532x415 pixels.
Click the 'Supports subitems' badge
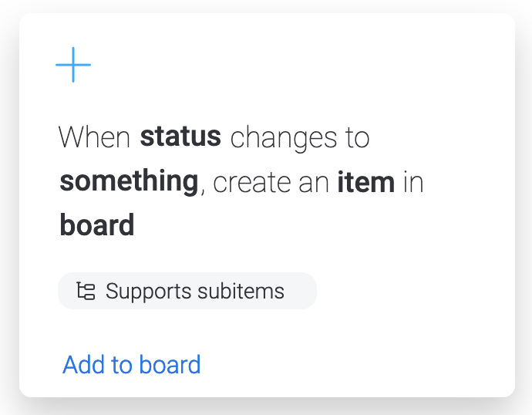[x=187, y=291]
